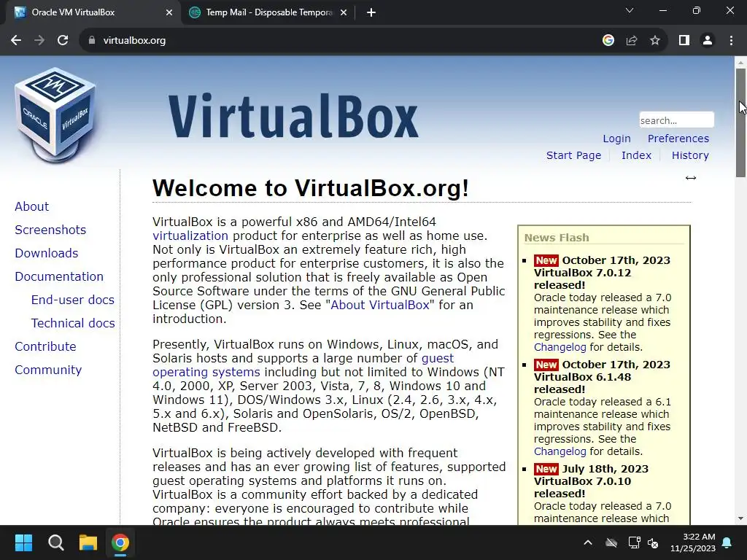Open the History link
The width and height of the screenshot is (747, 560).
[x=690, y=155]
